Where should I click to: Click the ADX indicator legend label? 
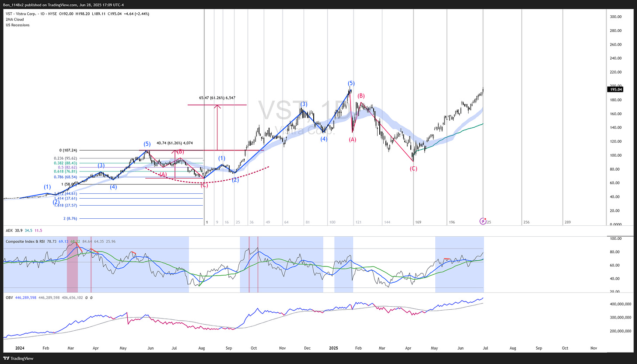click(x=9, y=230)
